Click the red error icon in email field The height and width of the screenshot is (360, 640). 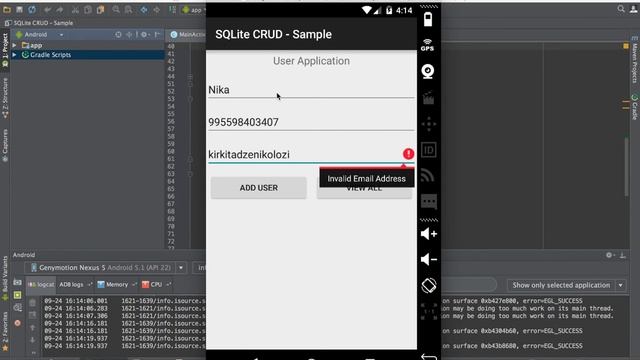point(408,154)
